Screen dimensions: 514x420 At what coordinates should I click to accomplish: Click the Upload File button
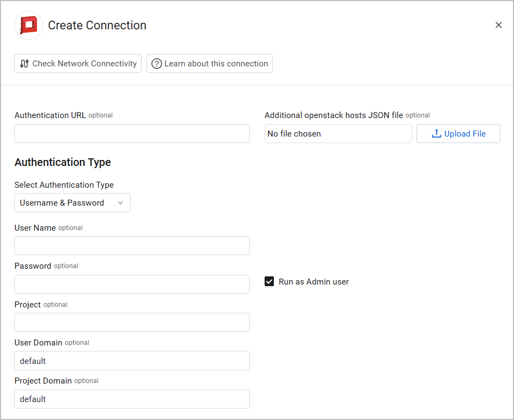(458, 134)
